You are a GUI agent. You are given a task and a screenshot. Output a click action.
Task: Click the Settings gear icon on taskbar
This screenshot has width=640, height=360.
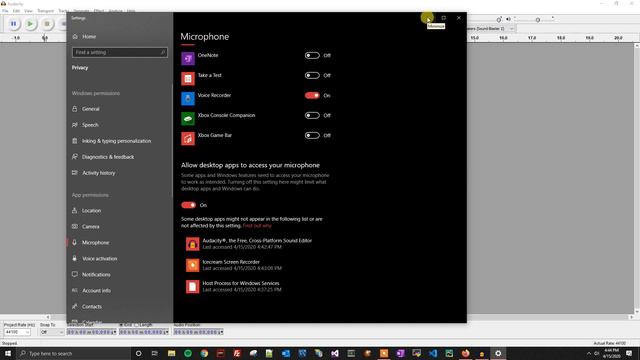(x=498, y=353)
